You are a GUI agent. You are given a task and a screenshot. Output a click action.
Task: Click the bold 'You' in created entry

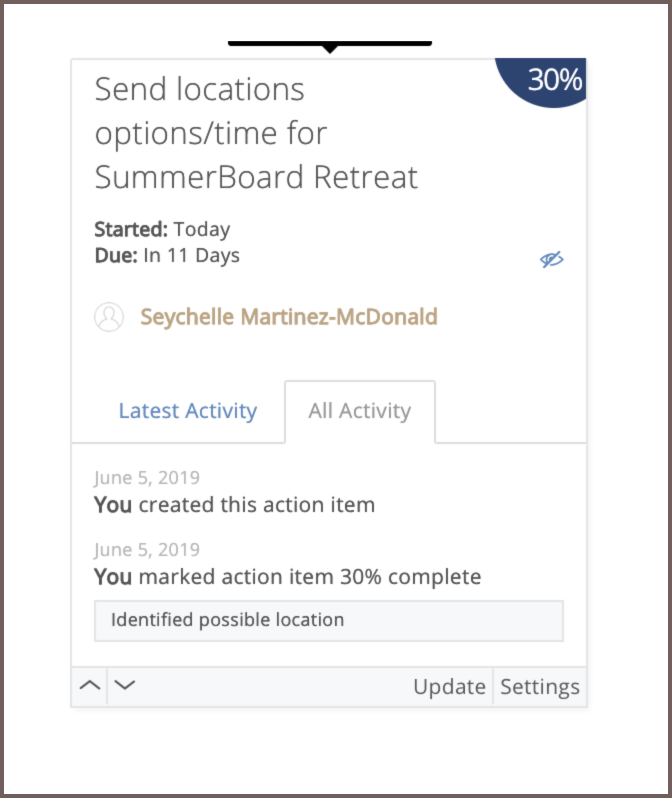point(113,505)
